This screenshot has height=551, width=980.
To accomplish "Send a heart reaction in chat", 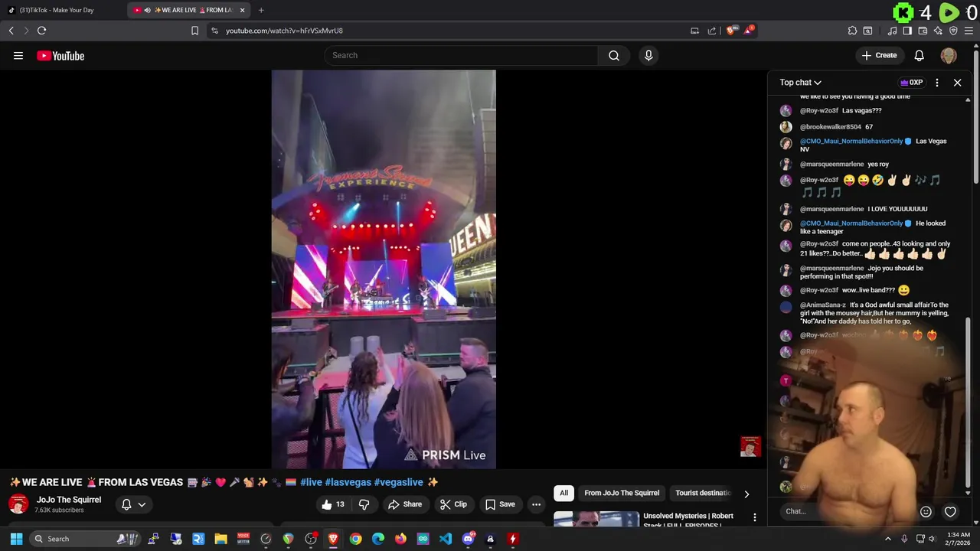I will click(x=950, y=511).
